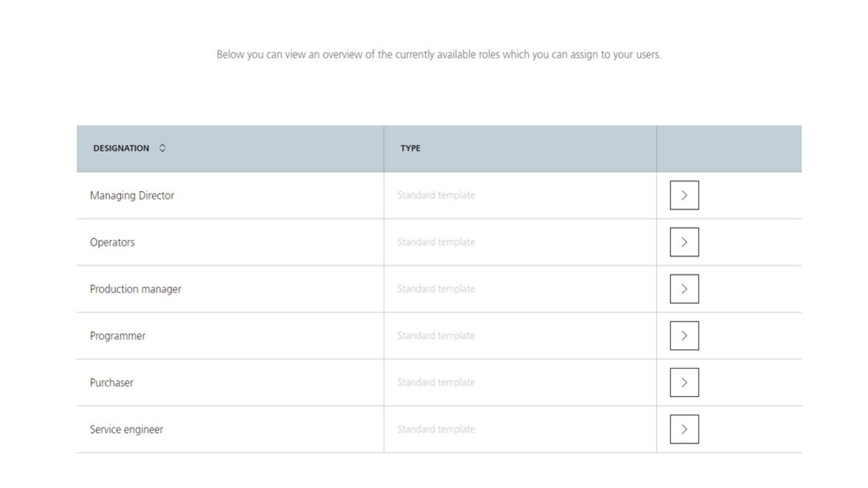Click Standard template in Operators row

pos(436,242)
